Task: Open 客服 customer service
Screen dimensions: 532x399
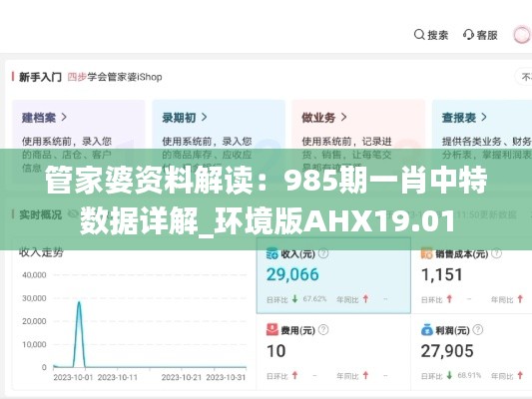Action: [x=480, y=35]
